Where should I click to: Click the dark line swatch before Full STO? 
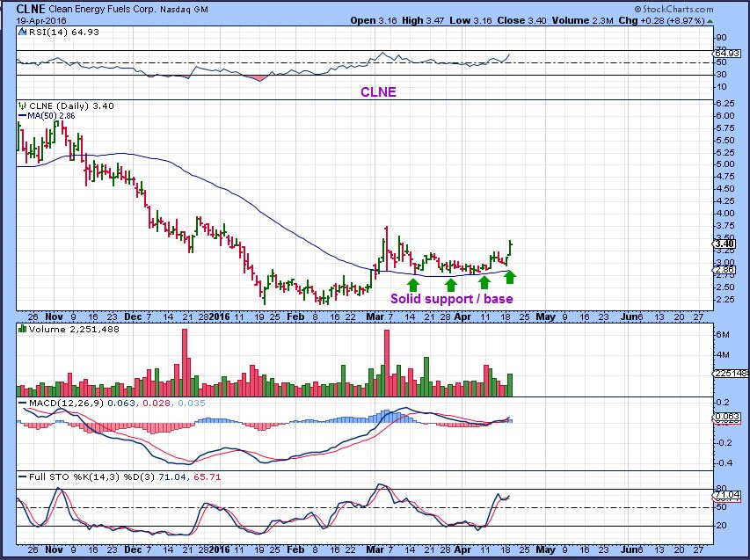[22, 476]
